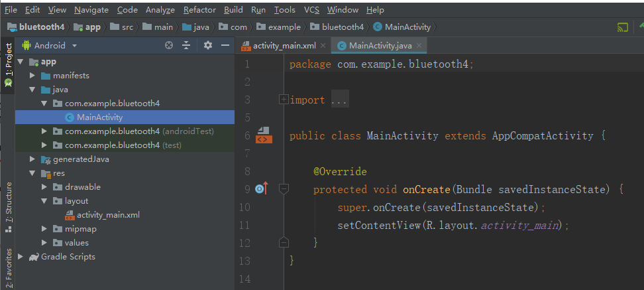
Task: Click the MainActivity breadcrumb
Action: pyautogui.click(x=402, y=27)
